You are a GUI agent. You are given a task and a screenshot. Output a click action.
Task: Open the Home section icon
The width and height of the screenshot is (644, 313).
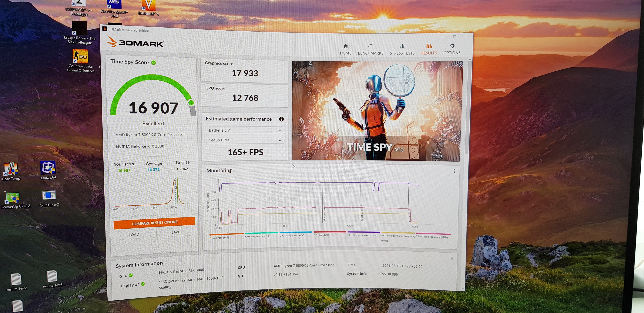345,46
